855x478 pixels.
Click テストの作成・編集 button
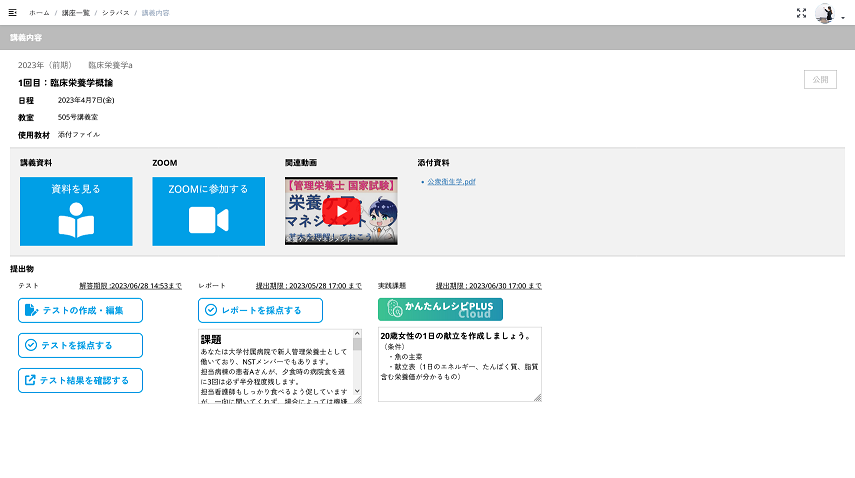[x=81, y=311]
